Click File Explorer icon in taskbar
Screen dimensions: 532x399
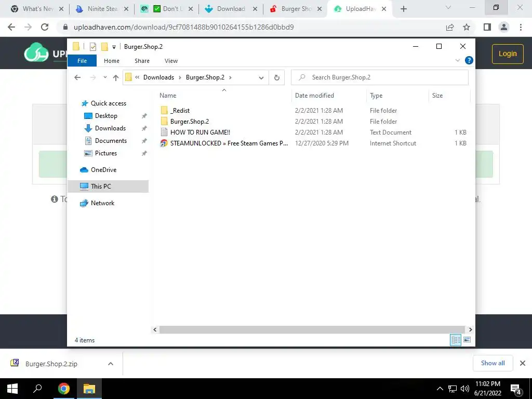89,389
